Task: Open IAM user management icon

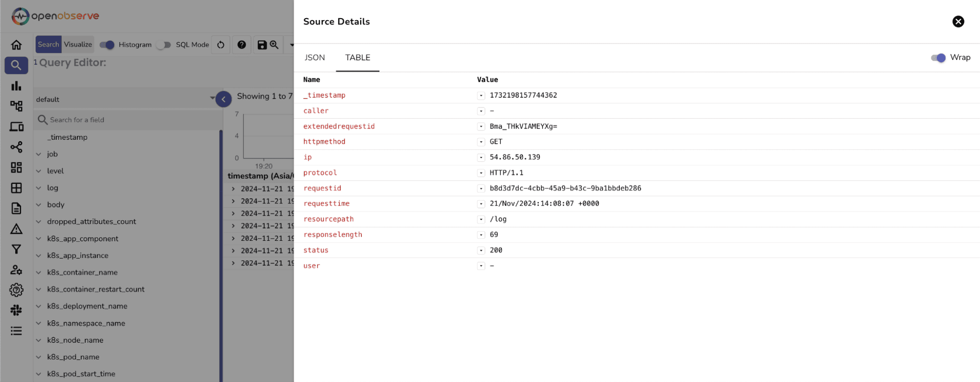Action: coord(16,270)
